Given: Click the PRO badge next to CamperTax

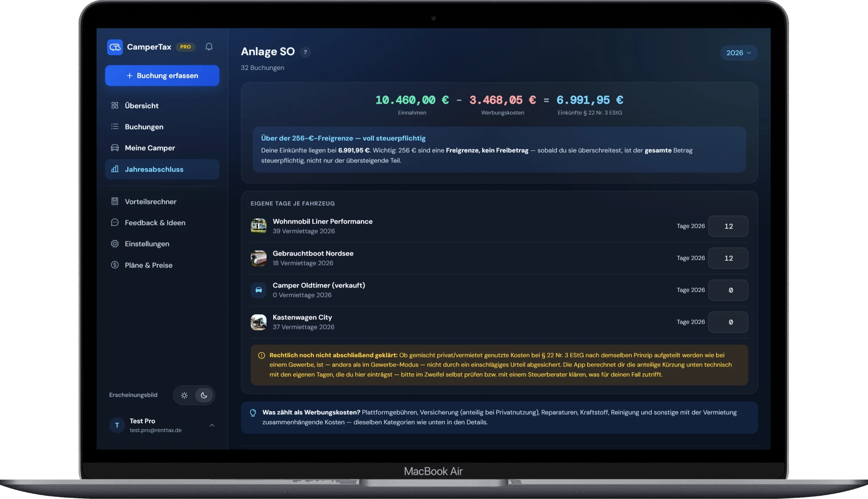Looking at the screenshot, I should pos(185,47).
